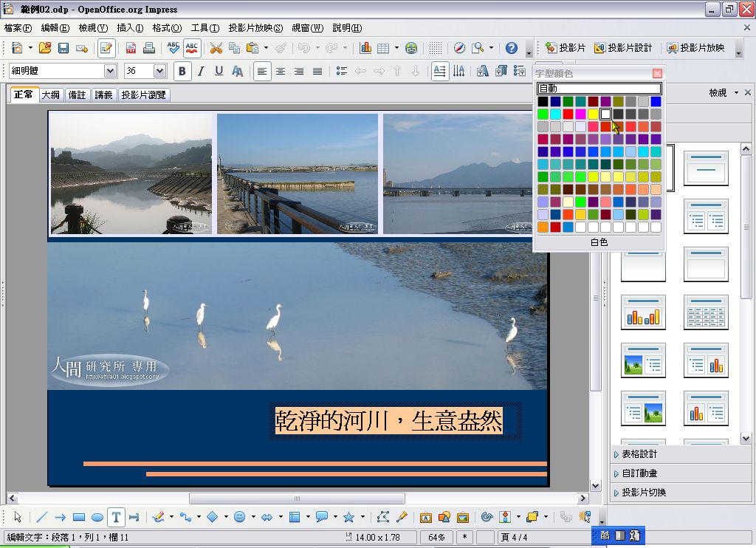Open a file with the folder icon
Screen dimensions: 756x548
[45, 48]
